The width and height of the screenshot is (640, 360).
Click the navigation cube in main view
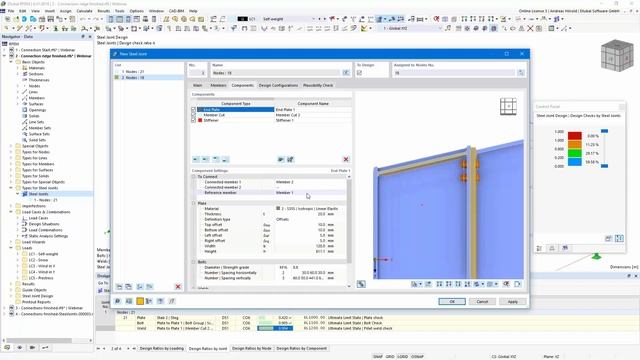[617, 56]
